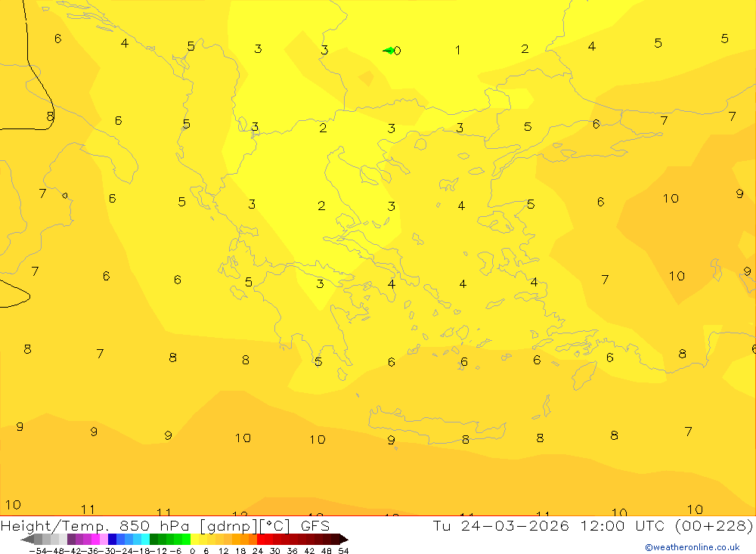Click the bright green swatch in the legend
Image resolution: width=756 pixels, height=554 pixels.
[186, 540]
